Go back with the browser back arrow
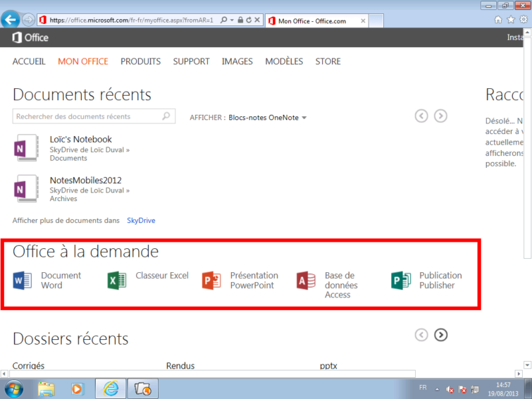Image resolution: width=532 pixels, height=399 pixels. coord(10,20)
